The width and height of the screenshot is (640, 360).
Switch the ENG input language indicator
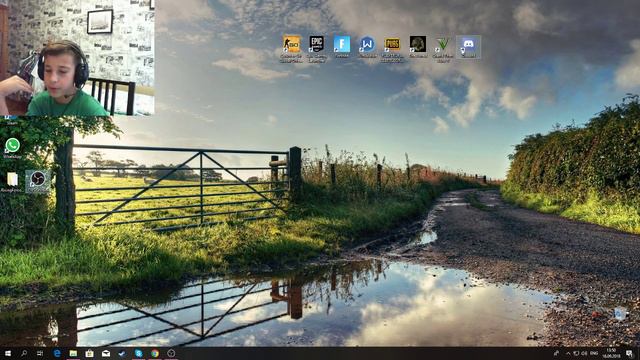pos(594,353)
